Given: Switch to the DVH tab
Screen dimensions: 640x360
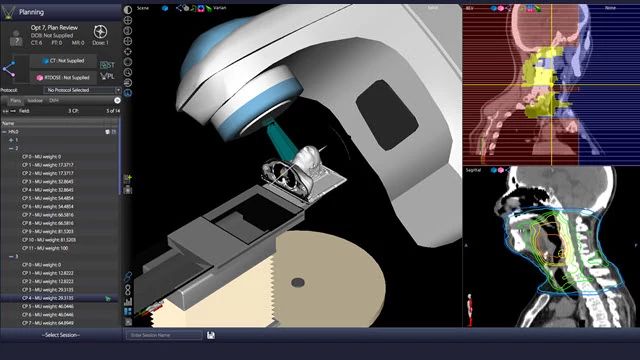Looking at the screenshot, I should [53, 100].
